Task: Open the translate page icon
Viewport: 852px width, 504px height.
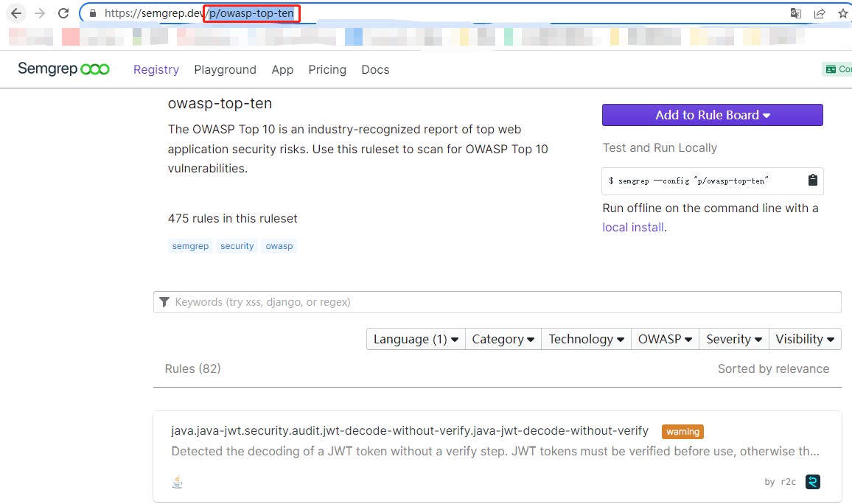Action: point(795,13)
